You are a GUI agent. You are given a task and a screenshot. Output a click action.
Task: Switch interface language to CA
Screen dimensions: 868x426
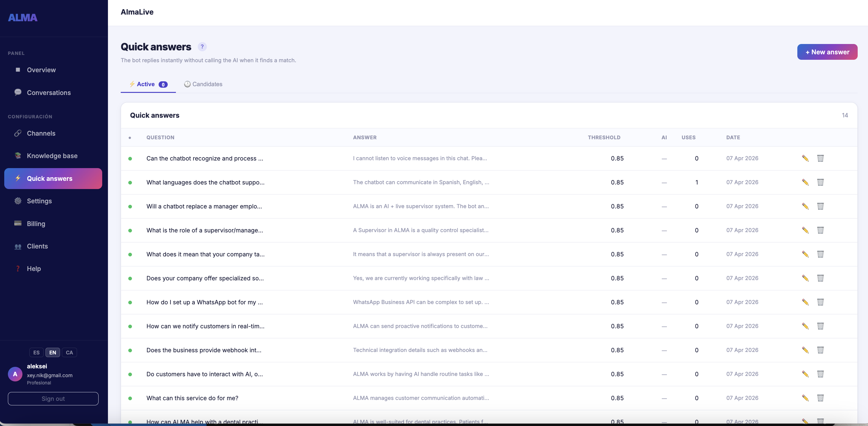pyautogui.click(x=69, y=353)
